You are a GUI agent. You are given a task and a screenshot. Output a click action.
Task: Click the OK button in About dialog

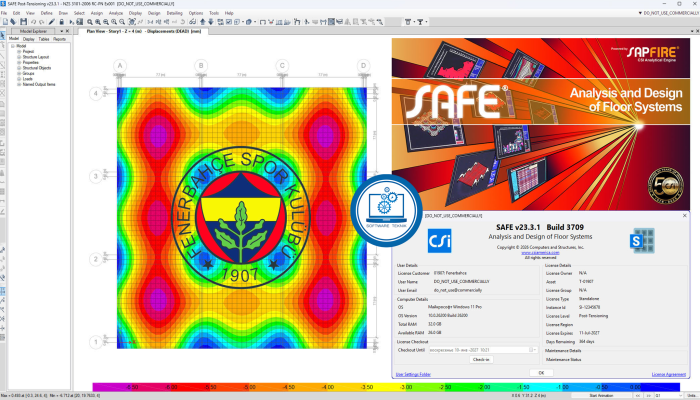pos(541,373)
